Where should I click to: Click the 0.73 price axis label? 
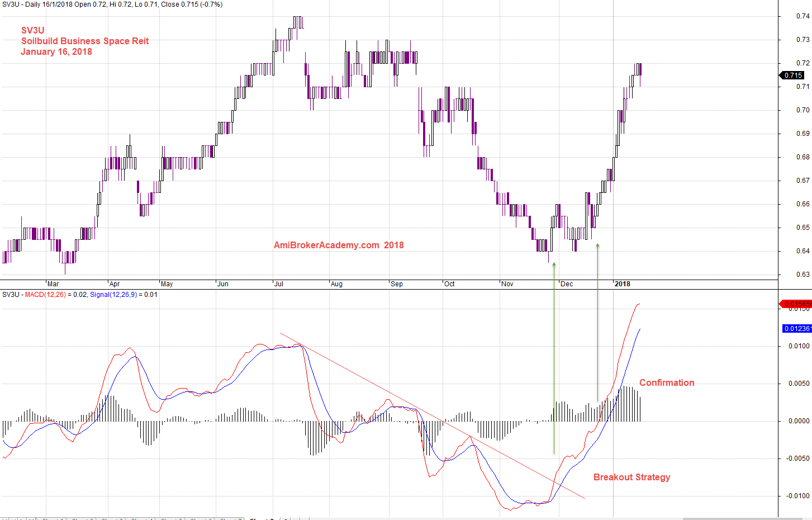tap(802, 40)
